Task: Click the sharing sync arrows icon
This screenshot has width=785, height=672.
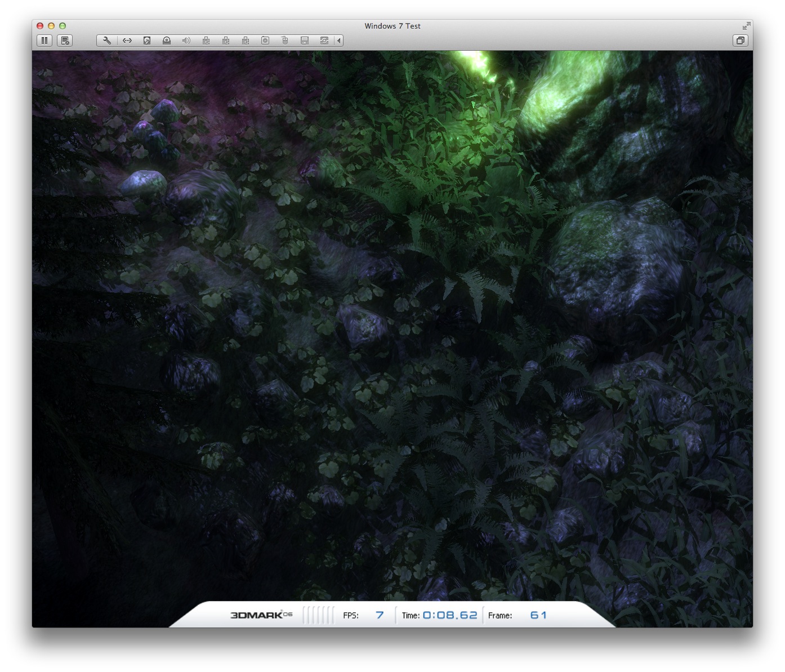Action: pyautogui.click(x=324, y=41)
